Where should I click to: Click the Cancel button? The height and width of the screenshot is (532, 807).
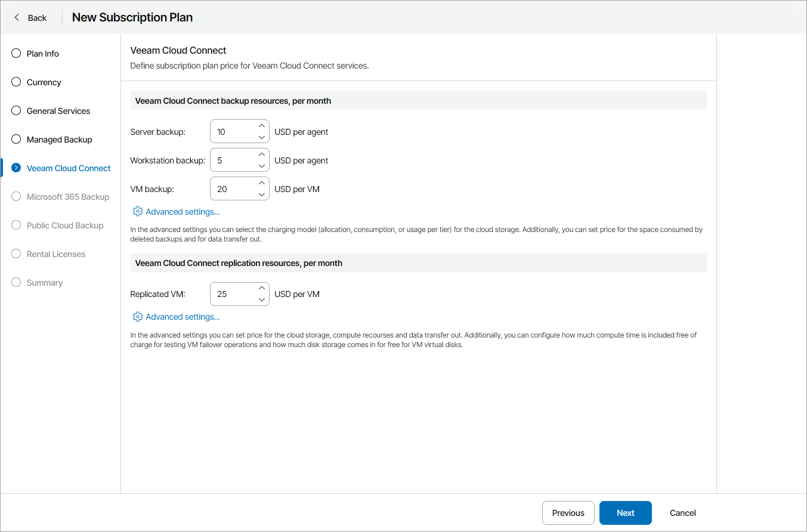[682, 513]
